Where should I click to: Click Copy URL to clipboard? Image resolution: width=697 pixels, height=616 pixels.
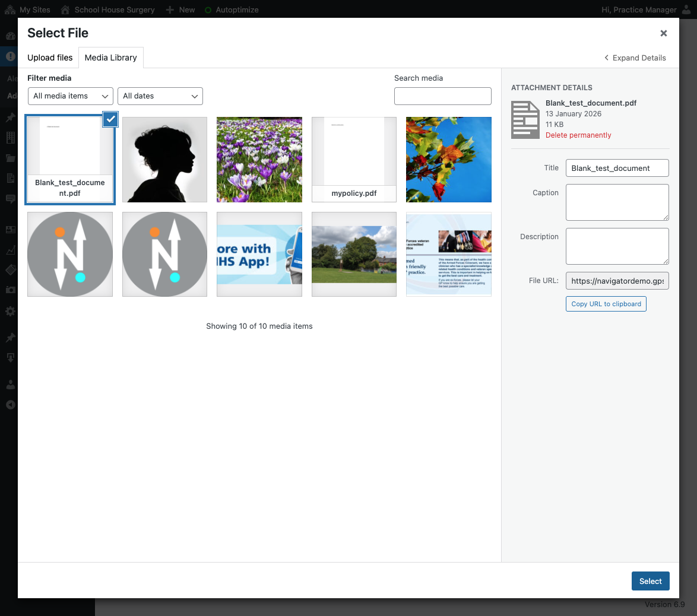pos(606,304)
